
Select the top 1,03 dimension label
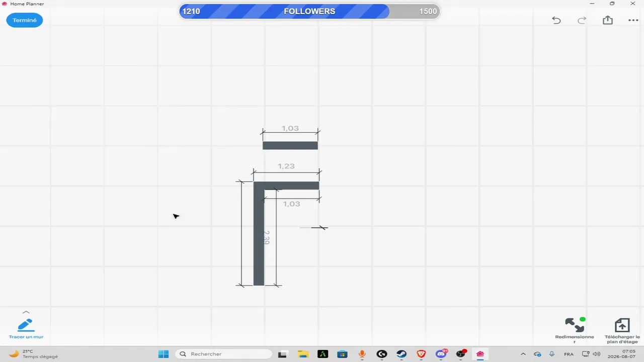pyautogui.click(x=290, y=128)
